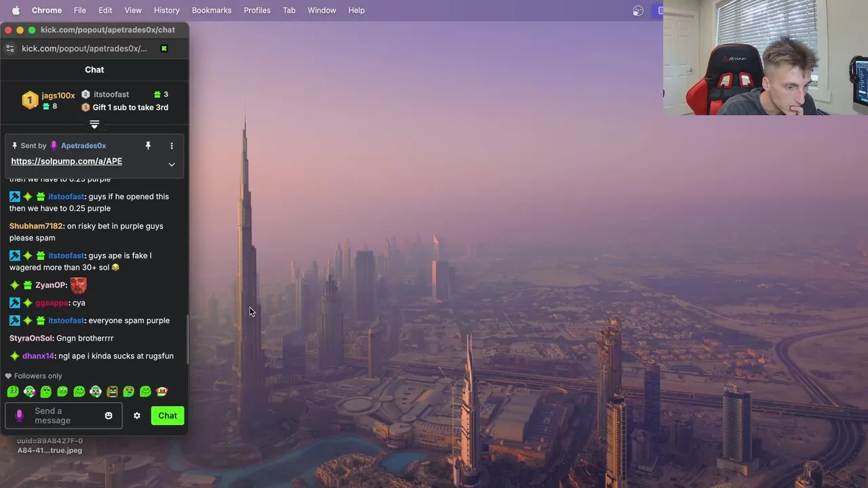Open the Bookmarks menu
Screen dimensions: 868x488
pyautogui.click(x=212, y=10)
